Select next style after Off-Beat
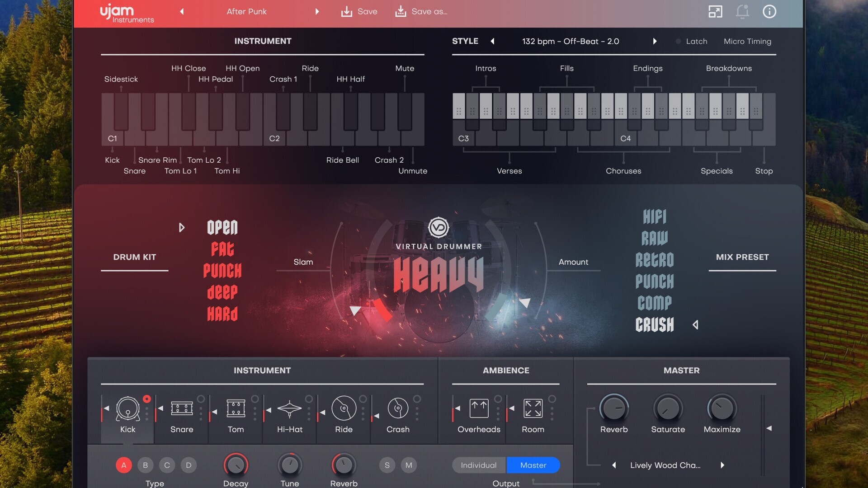The image size is (868, 488). click(x=655, y=41)
